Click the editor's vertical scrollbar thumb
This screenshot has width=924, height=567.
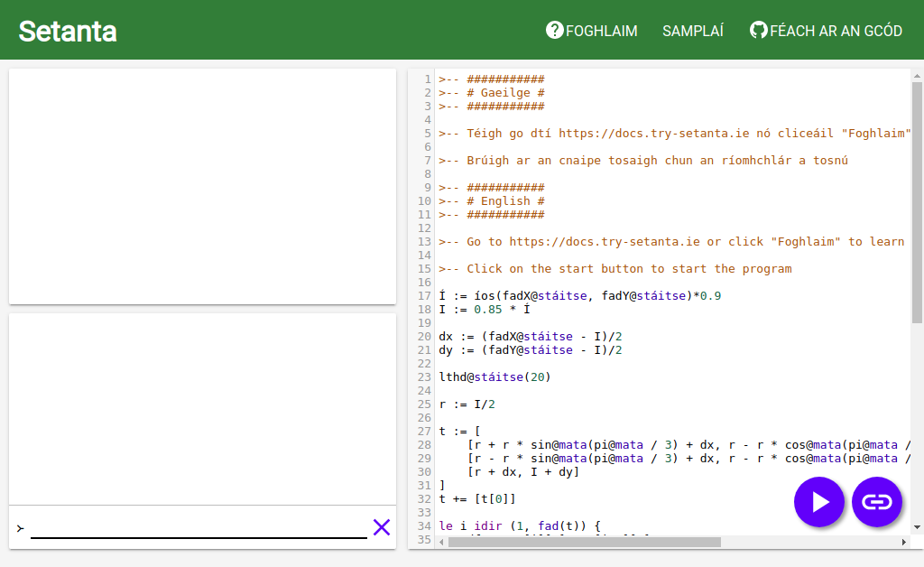point(917,202)
